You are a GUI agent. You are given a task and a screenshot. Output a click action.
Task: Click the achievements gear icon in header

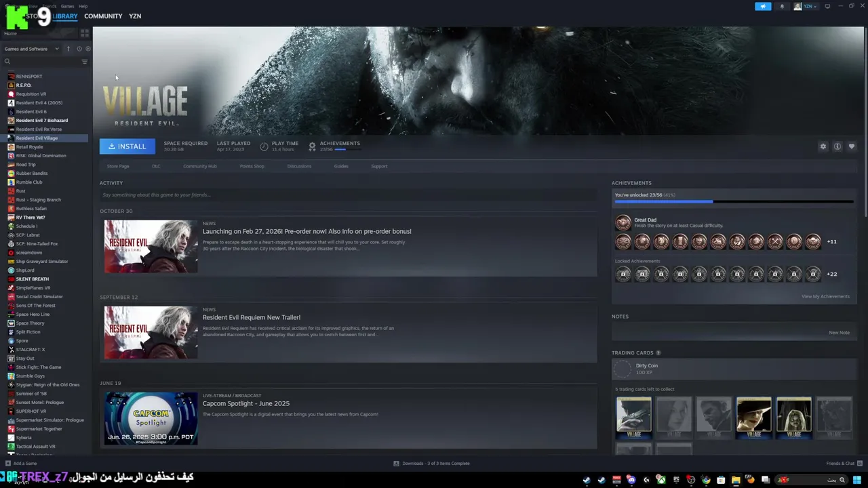[312, 146]
